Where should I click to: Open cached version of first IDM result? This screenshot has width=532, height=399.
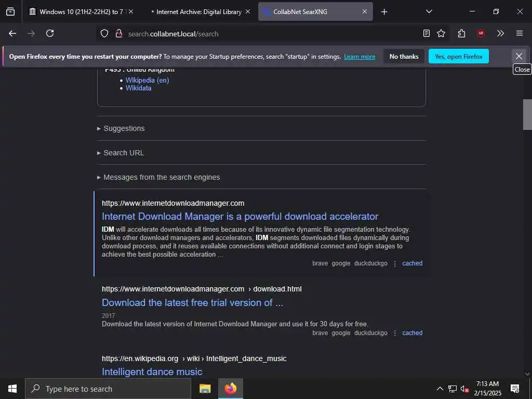412,263
